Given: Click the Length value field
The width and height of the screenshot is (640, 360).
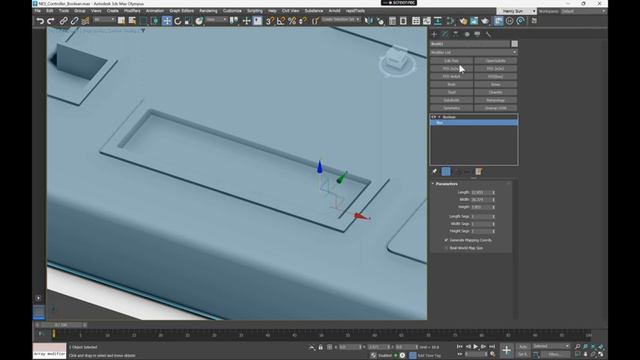Looking at the screenshot, I should pos(481,192).
